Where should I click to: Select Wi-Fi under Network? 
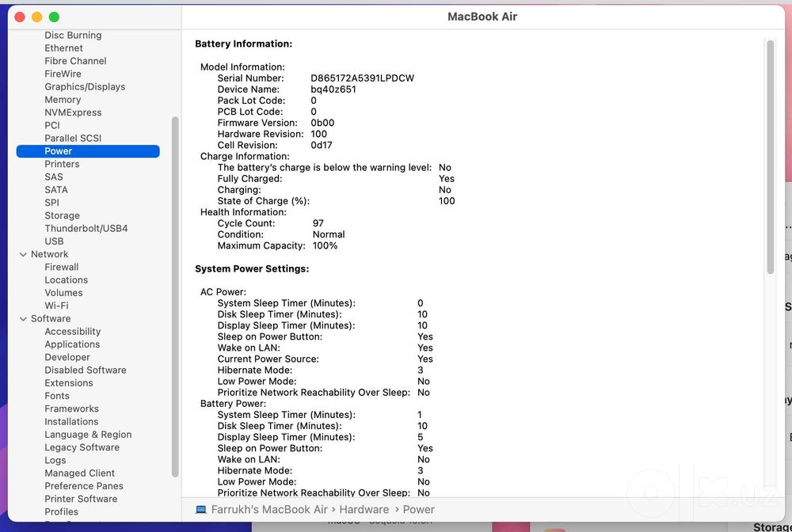[56, 306]
